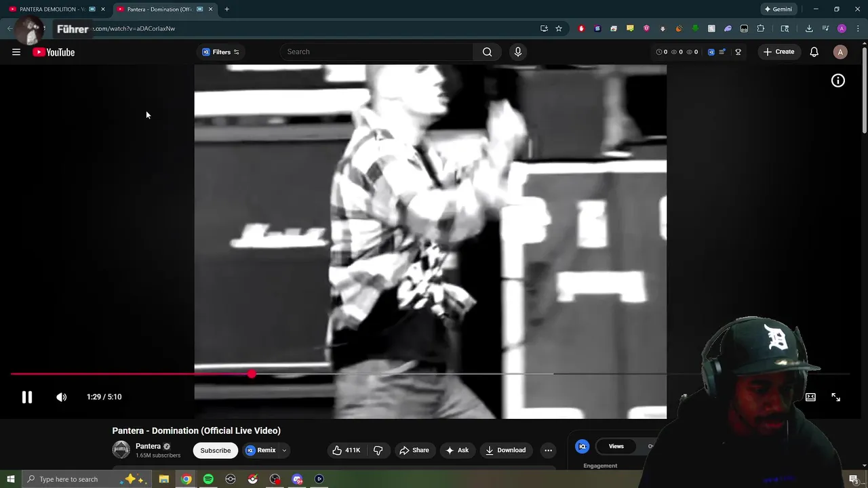The image size is (868, 488).
Task: Click the video title text
Action: (196, 430)
